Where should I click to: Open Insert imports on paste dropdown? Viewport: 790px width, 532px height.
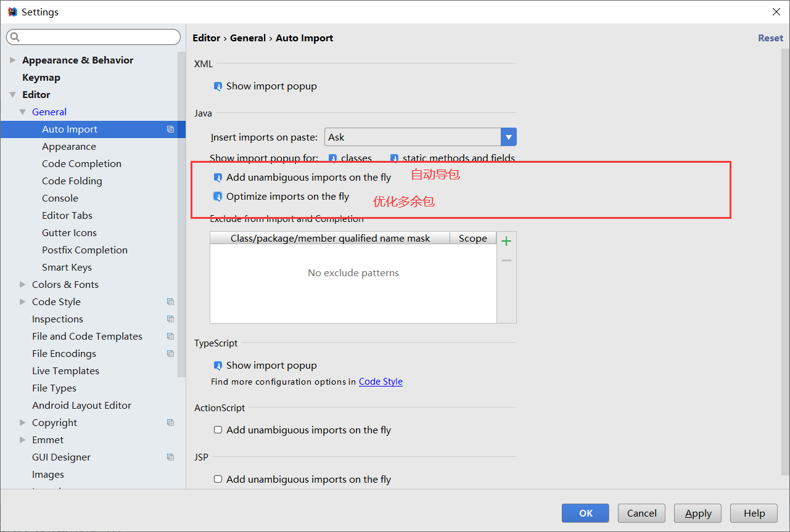[508, 137]
